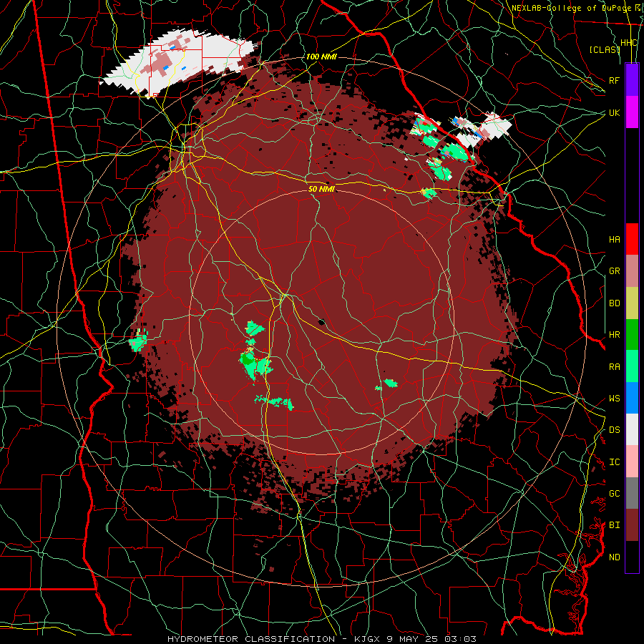Click the '03:03' timestamp text
Screen dimensions: 644x644
point(459,639)
